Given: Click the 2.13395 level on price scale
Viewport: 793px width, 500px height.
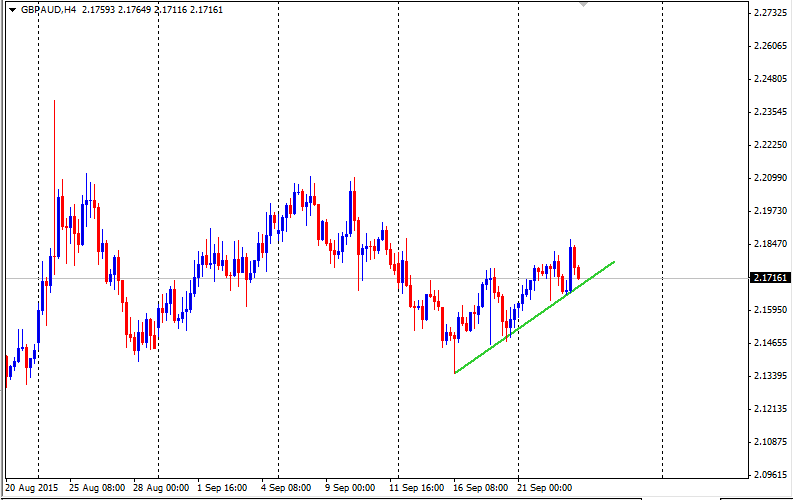Looking at the screenshot, I should point(770,376).
